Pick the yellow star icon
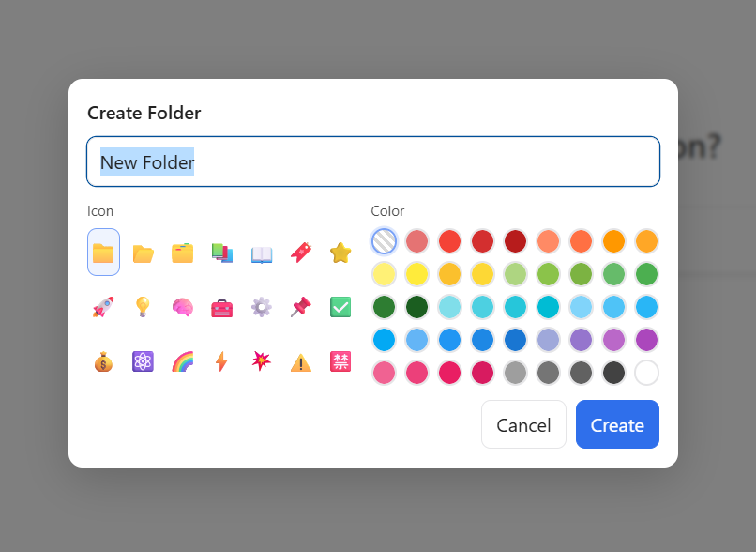 tap(340, 253)
